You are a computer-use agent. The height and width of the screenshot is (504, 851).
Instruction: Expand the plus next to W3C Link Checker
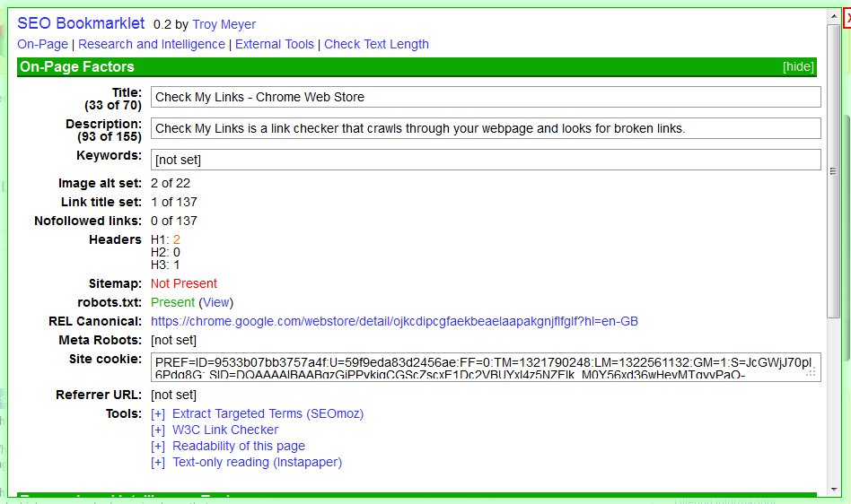click(x=158, y=430)
